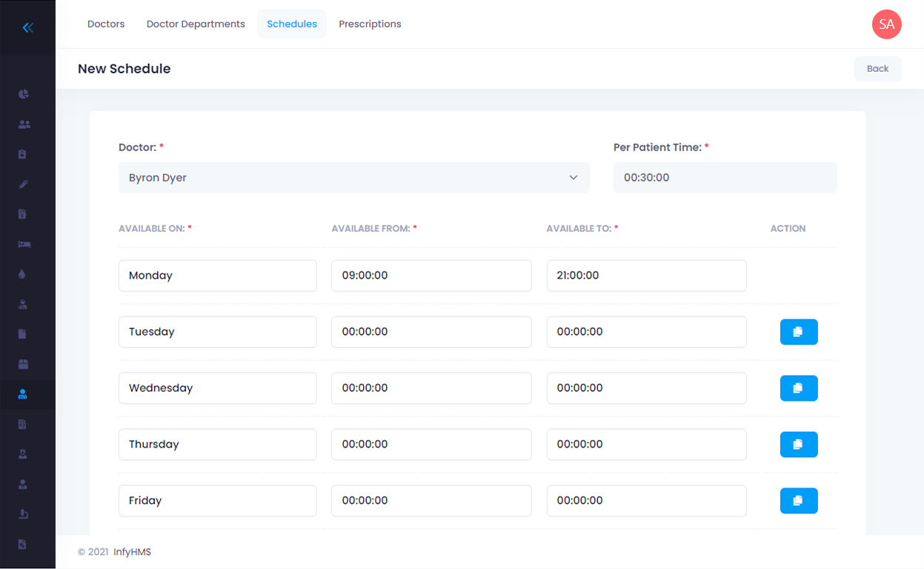Click the box inventory icon in sidebar

click(23, 365)
